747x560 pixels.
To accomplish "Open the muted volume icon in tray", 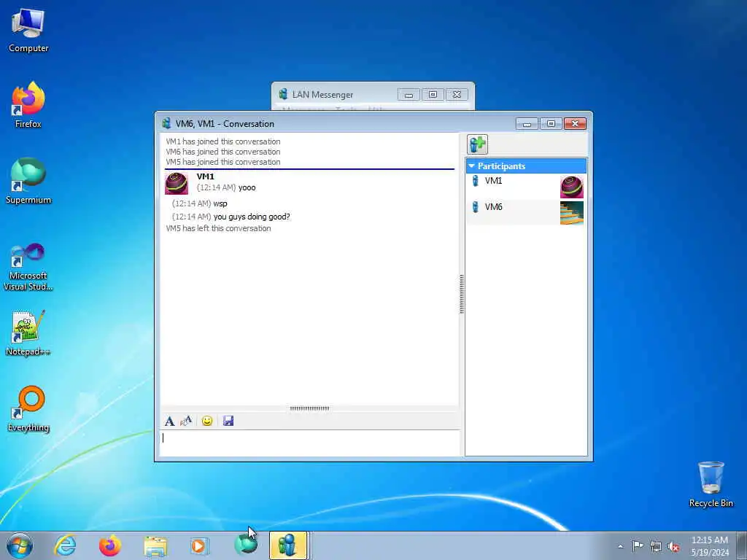I will pos(673,546).
